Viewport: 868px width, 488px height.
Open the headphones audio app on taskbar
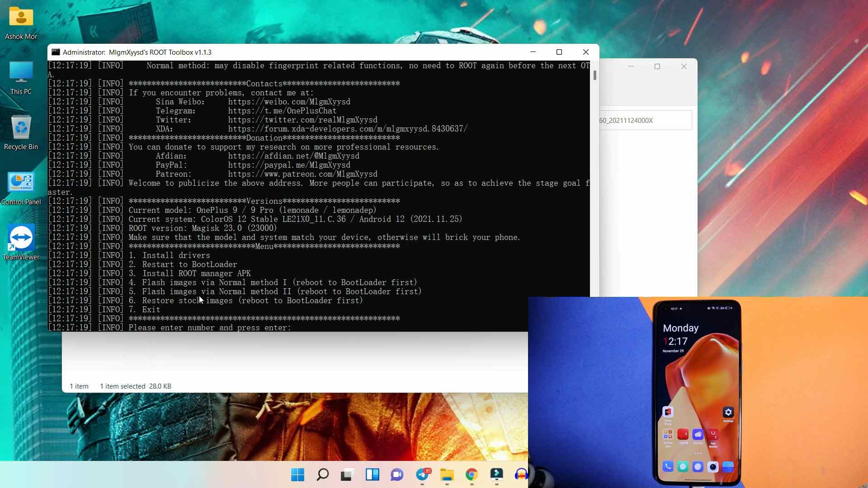(521, 474)
